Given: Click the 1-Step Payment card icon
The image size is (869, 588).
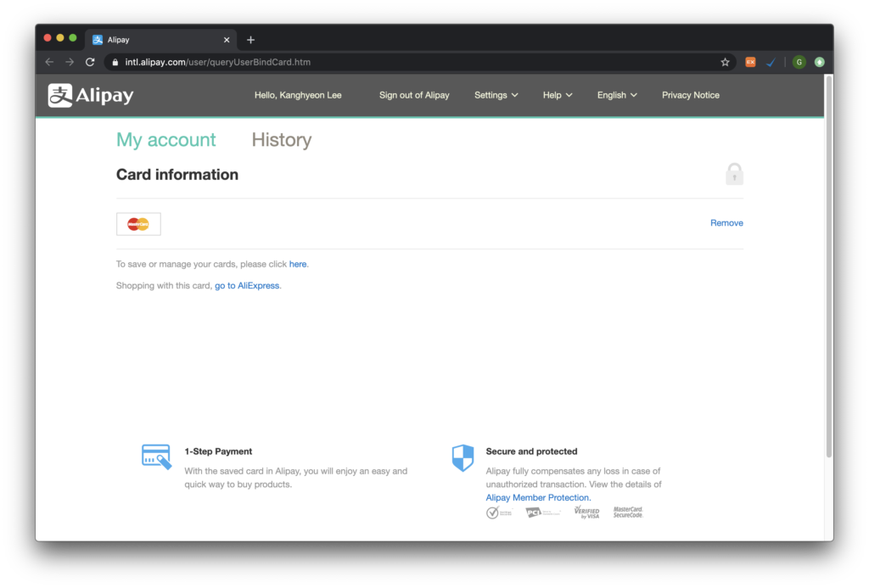Looking at the screenshot, I should [x=156, y=456].
